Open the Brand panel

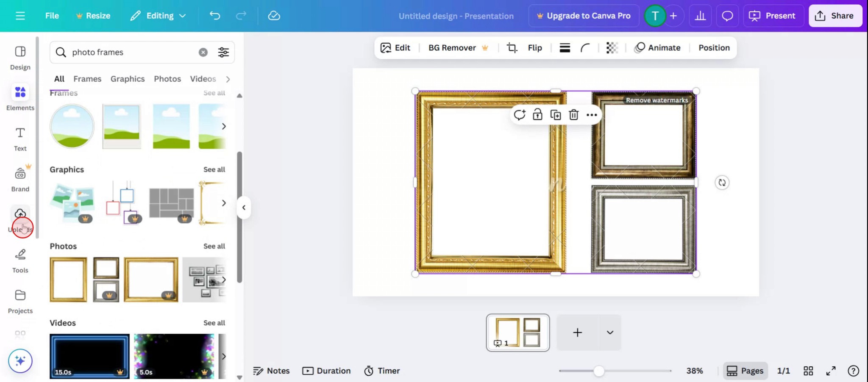(19, 178)
